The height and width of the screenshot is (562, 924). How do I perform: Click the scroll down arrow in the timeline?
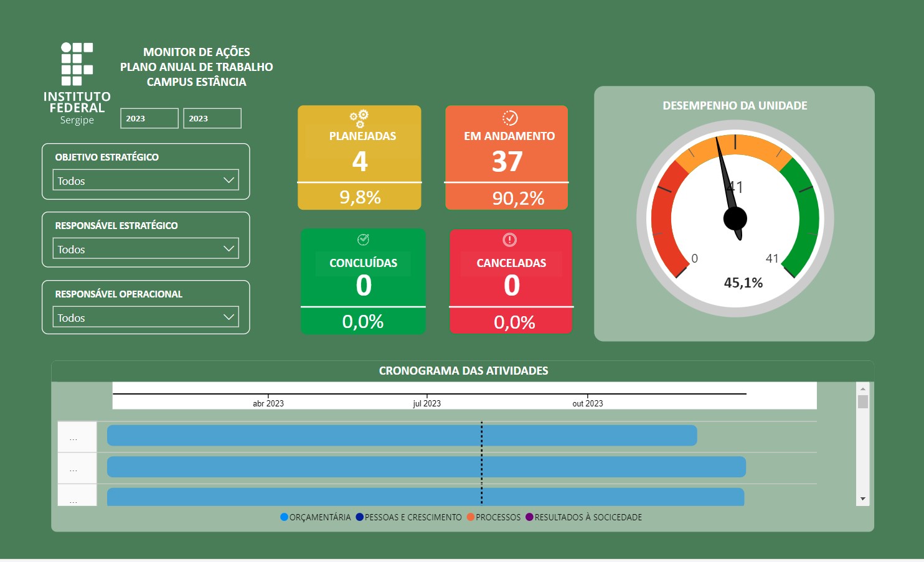862,499
